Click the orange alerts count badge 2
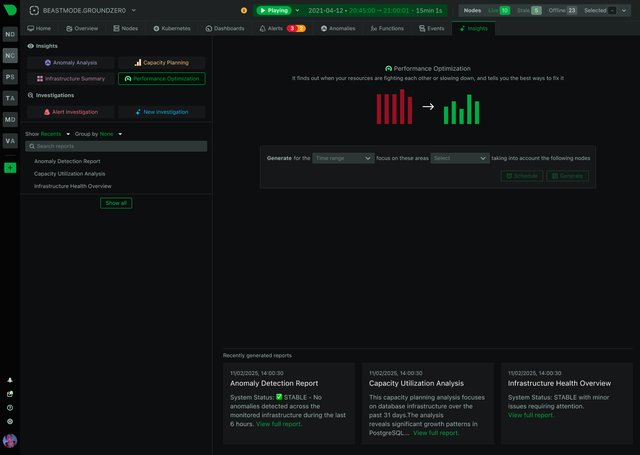 (x=301, y=29)
